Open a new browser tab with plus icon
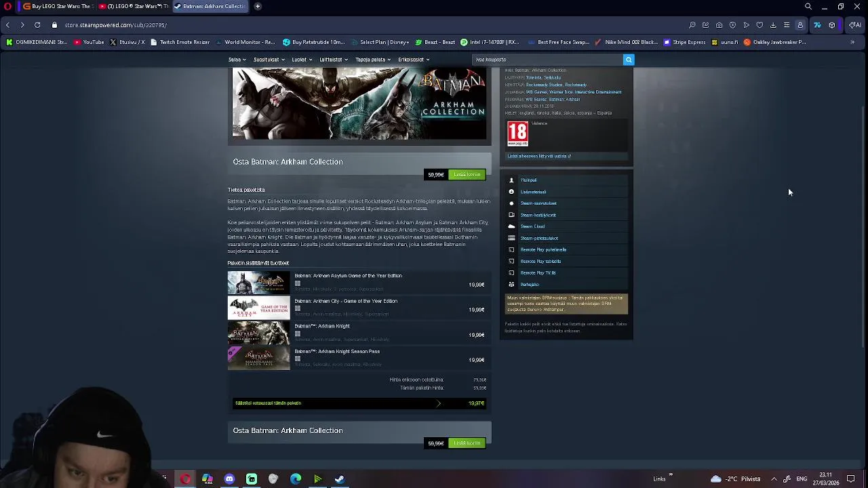The width and height of the screenshot is (868, 488). [258, 6]
